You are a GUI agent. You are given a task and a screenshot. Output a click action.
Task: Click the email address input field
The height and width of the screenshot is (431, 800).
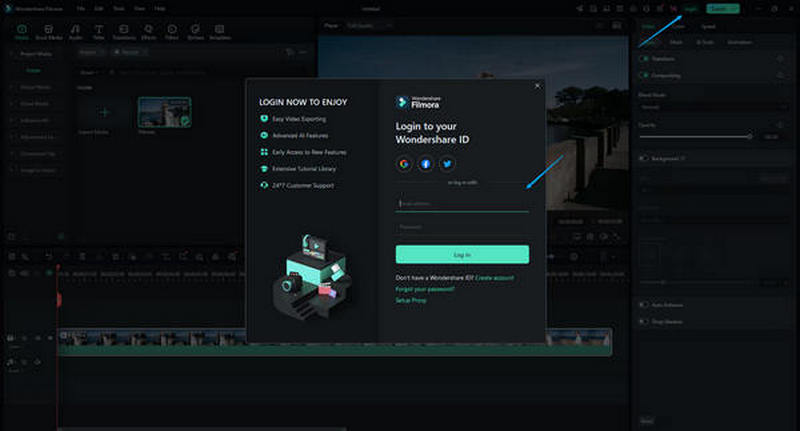tap(462, 204)
